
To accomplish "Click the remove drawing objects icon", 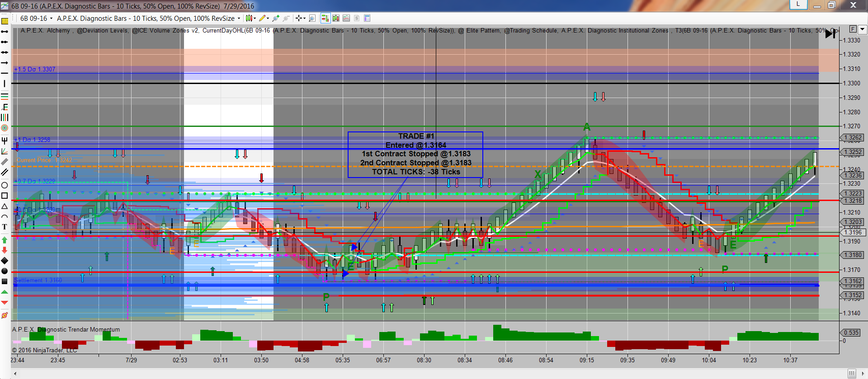I will point(5,315).
